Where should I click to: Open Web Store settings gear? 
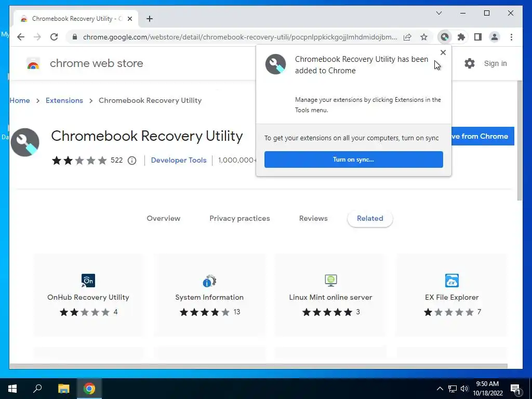tap(470, 63)
